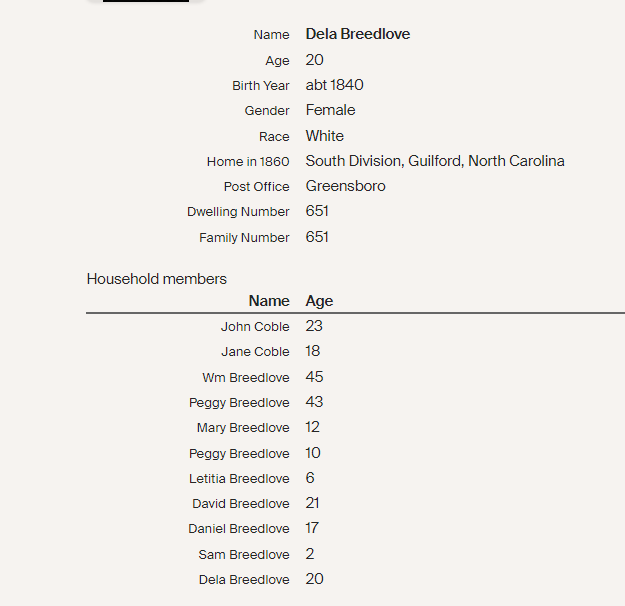Open Letitia Breedlove's record

[x=239, y=479]
